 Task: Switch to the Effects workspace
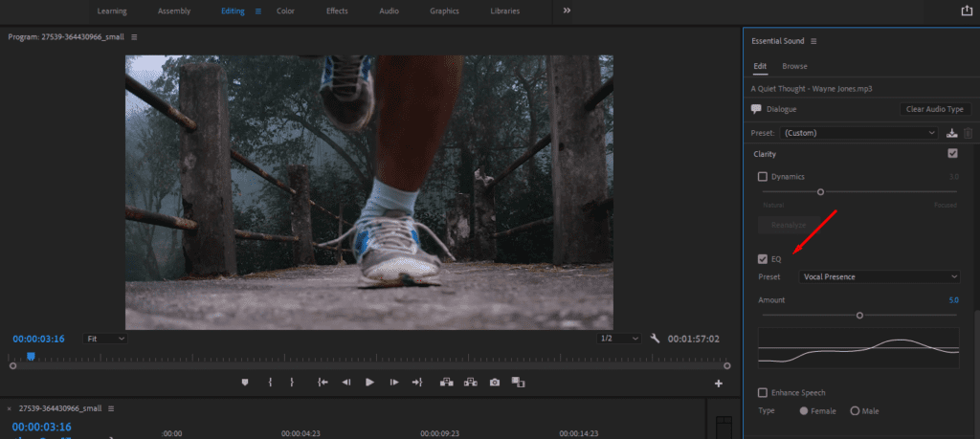pyautogui.click(x=338, y=11)
